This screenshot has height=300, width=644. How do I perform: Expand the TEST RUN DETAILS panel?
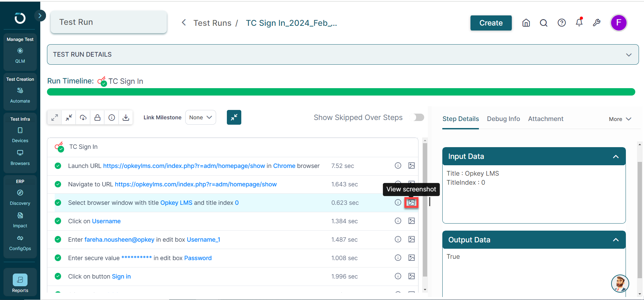[x=343, y=54]
